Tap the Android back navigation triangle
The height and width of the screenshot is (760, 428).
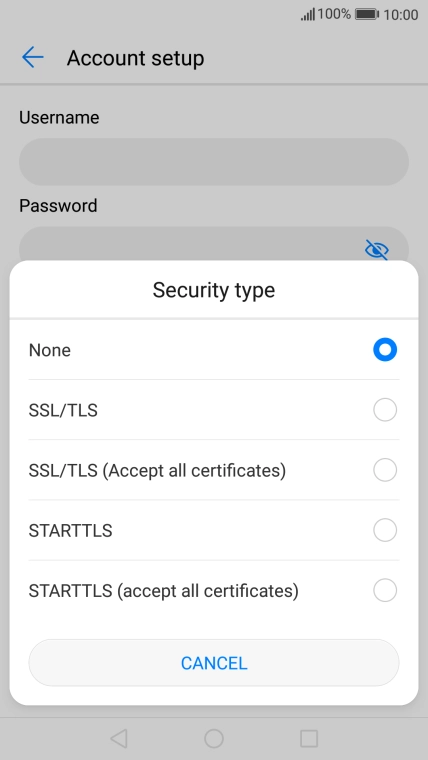119,739
